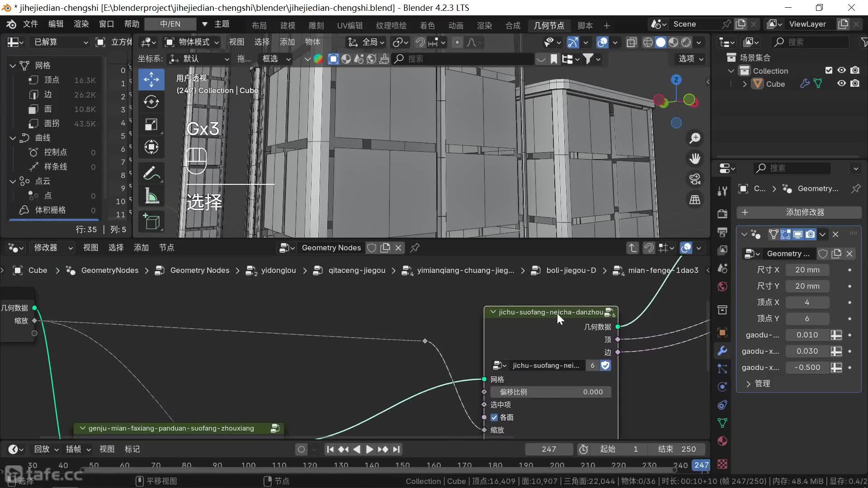Uncheck the 各面 checkbox on the node
The height and width of the screenshot is (488, 868).
(494, 418)
